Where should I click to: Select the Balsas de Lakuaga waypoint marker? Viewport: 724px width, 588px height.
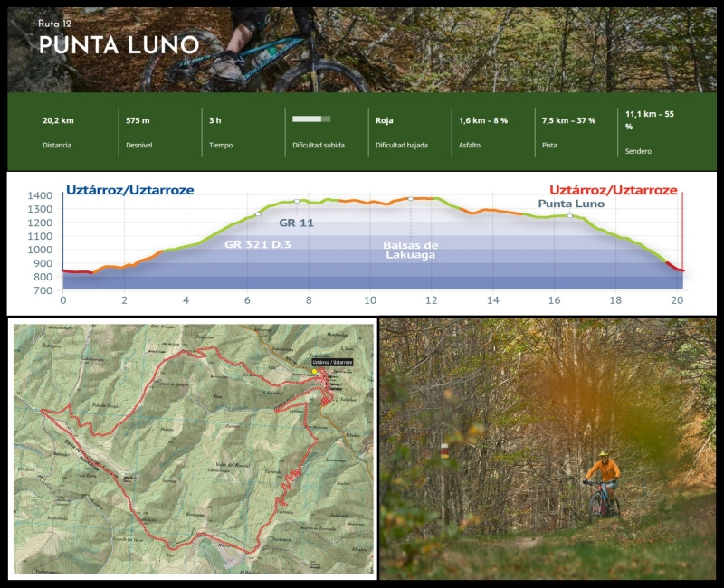click(x=410, y=198)
